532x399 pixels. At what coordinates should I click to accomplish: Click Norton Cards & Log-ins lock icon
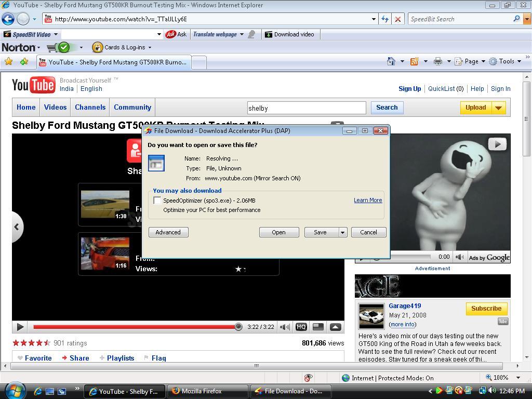tap(97, 47)
